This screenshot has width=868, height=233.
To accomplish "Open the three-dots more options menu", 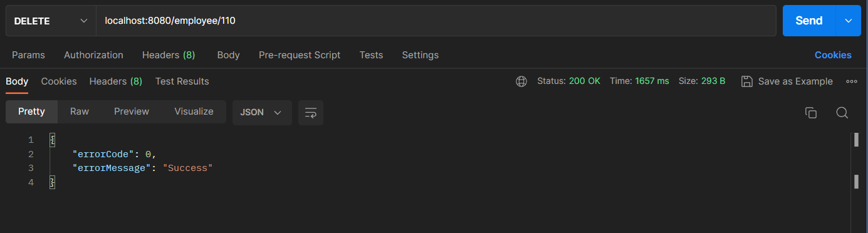I will [x=852, y=81].
